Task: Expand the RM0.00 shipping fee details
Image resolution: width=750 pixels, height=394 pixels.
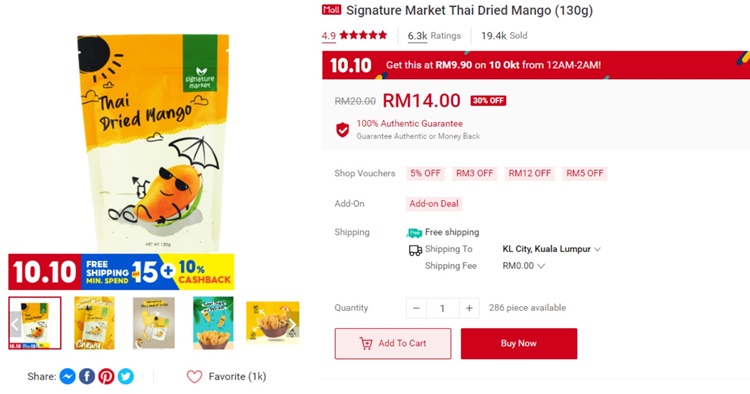Action: click(523, 266)
